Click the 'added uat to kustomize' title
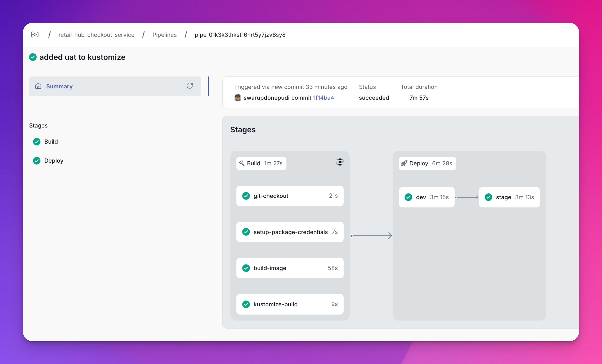 tap(82, 57)
